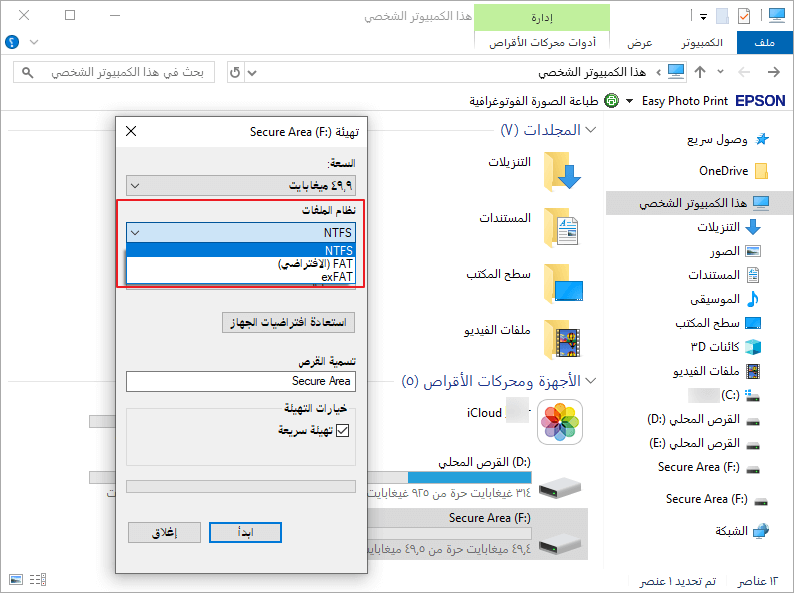Click استعادة افتراضيات الجهاز restore defaults button
This screenshot has width=794, height=593.
click(x=288, y=322)
